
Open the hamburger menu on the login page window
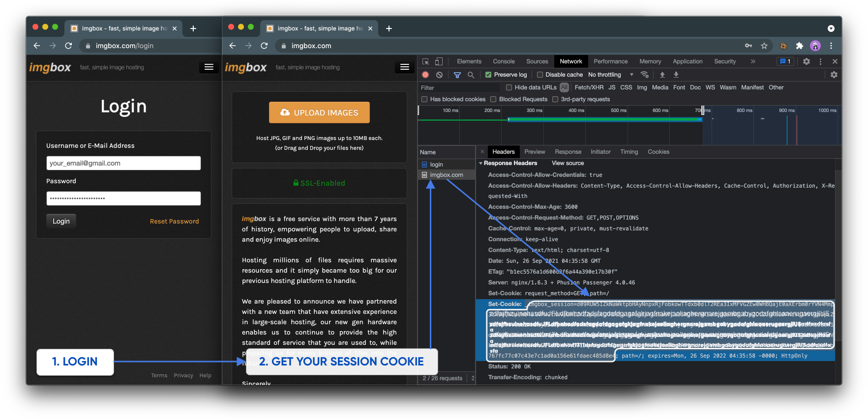tap(209, 67)
